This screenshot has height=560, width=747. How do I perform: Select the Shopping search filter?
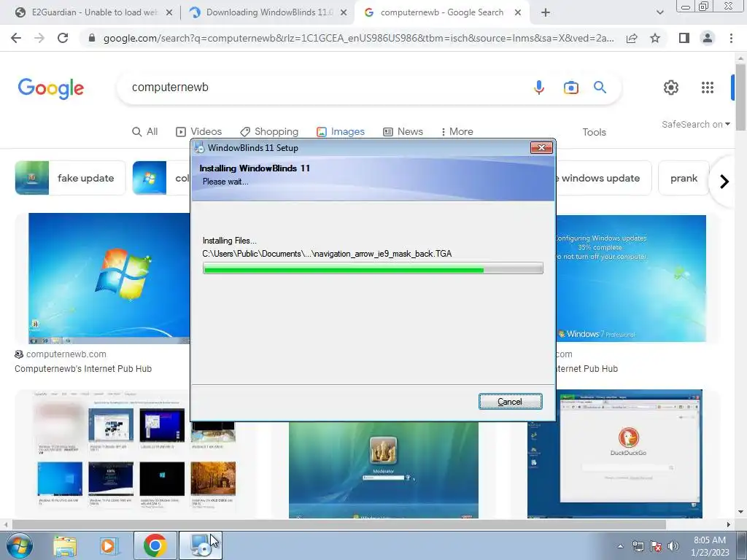tap(269, 131)
